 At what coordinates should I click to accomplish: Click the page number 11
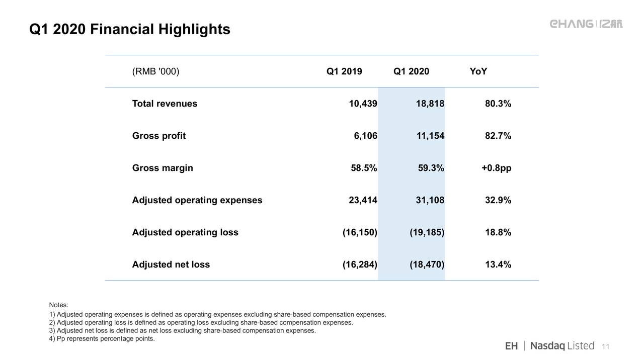click(x=605, y=346)
